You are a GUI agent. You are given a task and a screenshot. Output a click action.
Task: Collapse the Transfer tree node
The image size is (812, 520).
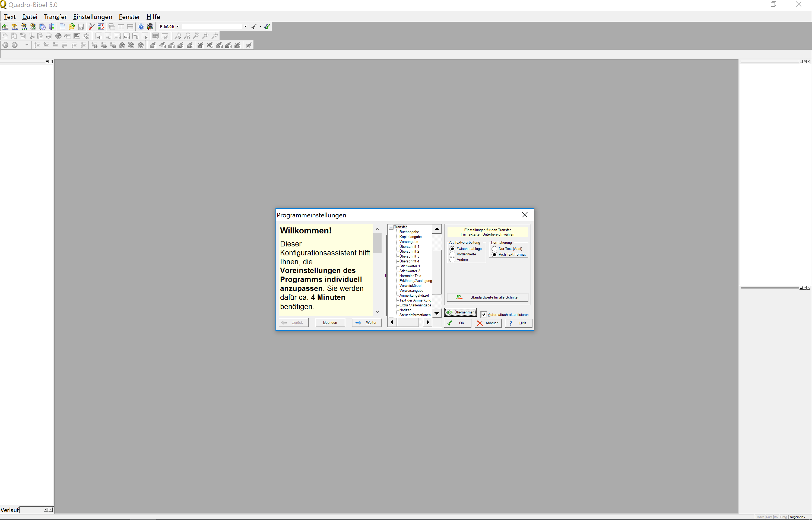coord(391,227)
